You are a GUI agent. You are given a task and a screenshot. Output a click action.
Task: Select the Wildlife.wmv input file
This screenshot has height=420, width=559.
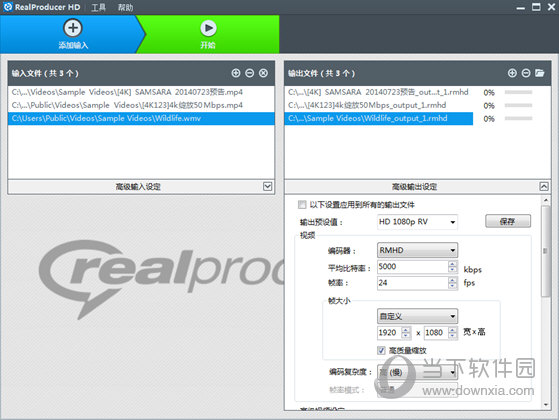point(141,118)
